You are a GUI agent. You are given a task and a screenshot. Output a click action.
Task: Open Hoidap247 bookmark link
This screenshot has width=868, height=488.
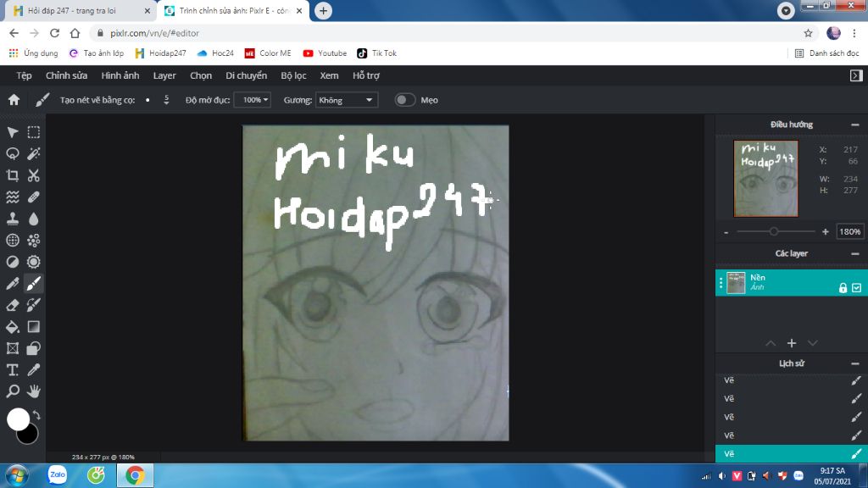pos(160,53)
